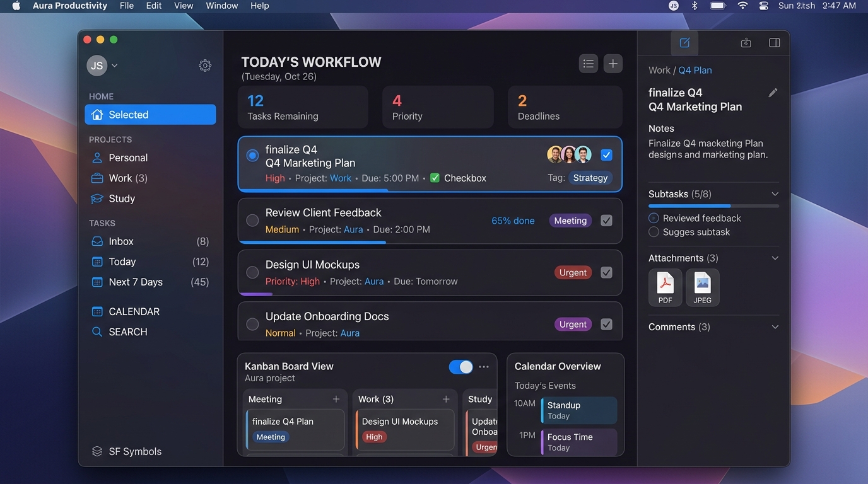Click the Meeting tag on Review Client Feedback

(x=570, y=221)
